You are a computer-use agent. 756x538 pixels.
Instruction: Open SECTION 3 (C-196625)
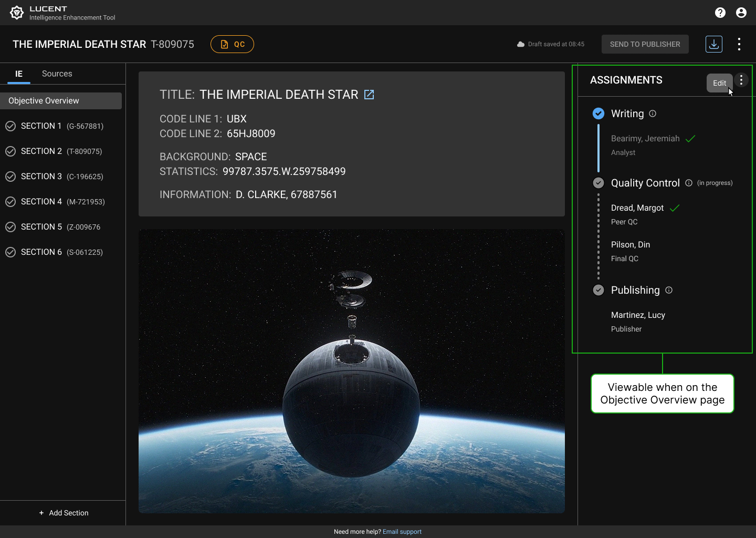[62, 177]
